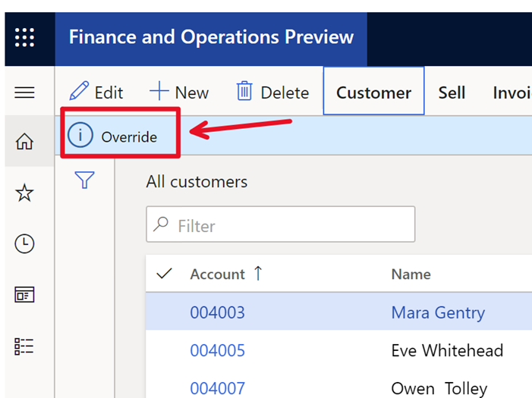Click the Edit button

pos(96,92)
